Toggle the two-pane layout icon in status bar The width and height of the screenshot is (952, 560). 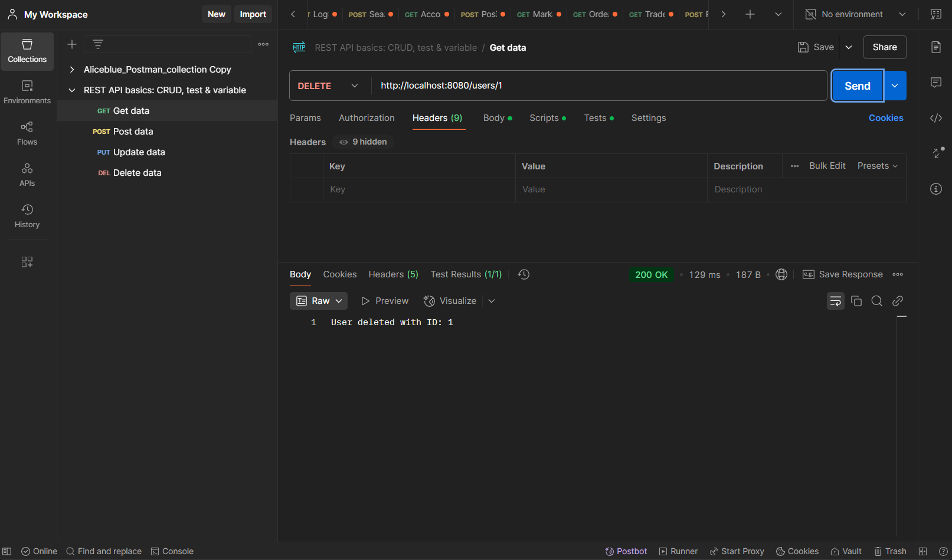click(x=923, y=551)
